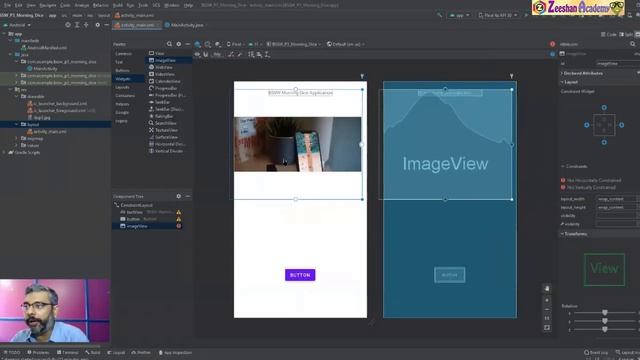The height and width of the screenshot is (360, 640).
Task: Choose RatingBar widget in the palette
Action: pyautogui.click(x=164, y=116)
